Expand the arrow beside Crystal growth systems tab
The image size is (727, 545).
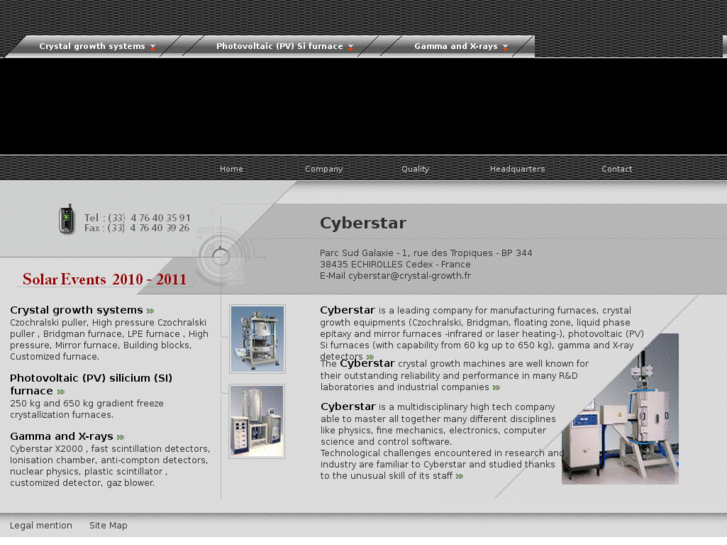click(153, 47)
